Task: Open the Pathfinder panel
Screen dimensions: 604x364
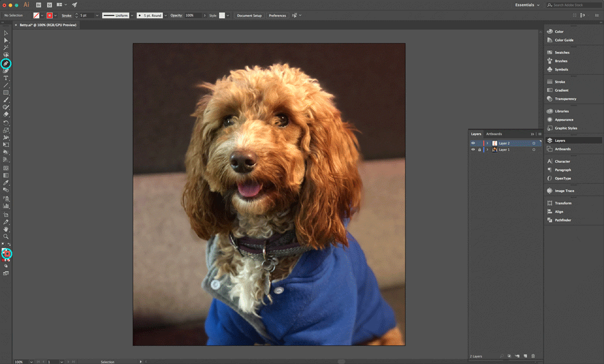Action: (x=563, y=220)
